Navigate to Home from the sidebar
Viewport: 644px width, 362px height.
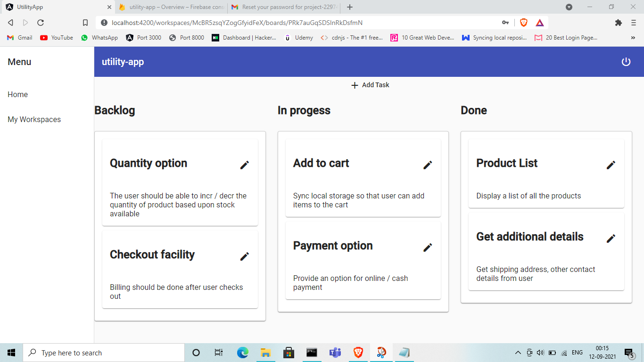point(17,94)
